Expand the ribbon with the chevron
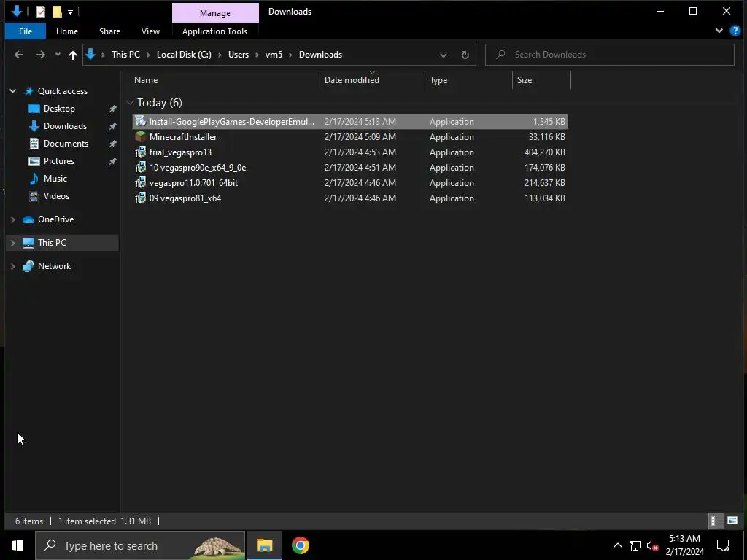747x560 pixels. coord(719,31)
